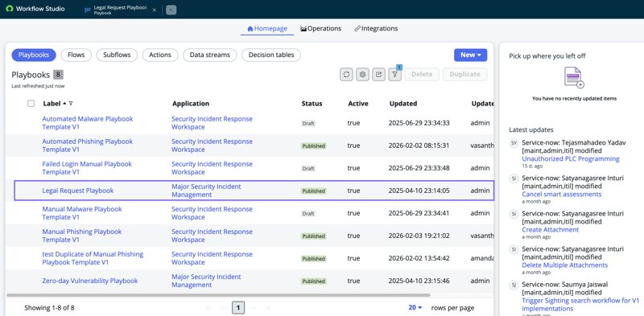Click updated date 2025-04-10 23:14:05
644x316 pixels.
[x=419, y=191]
